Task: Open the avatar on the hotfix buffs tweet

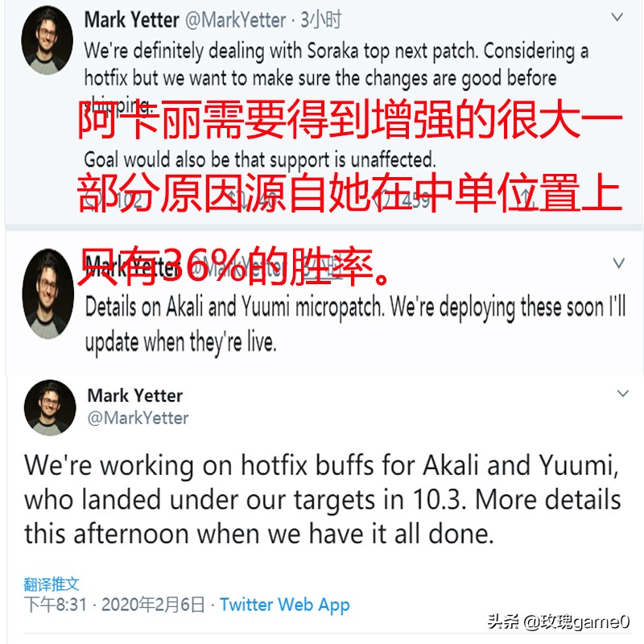Action: pyautogui.click(x=50, y=407)
